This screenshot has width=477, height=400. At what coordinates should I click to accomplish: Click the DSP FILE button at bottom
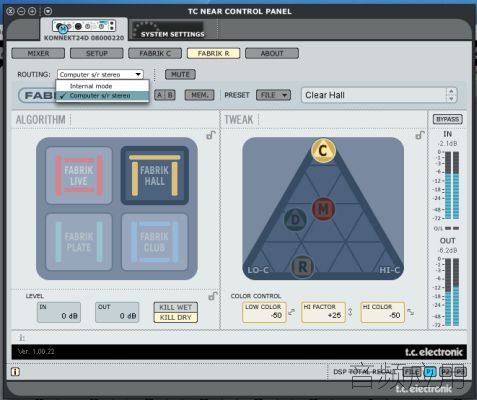tap(412, 372)
